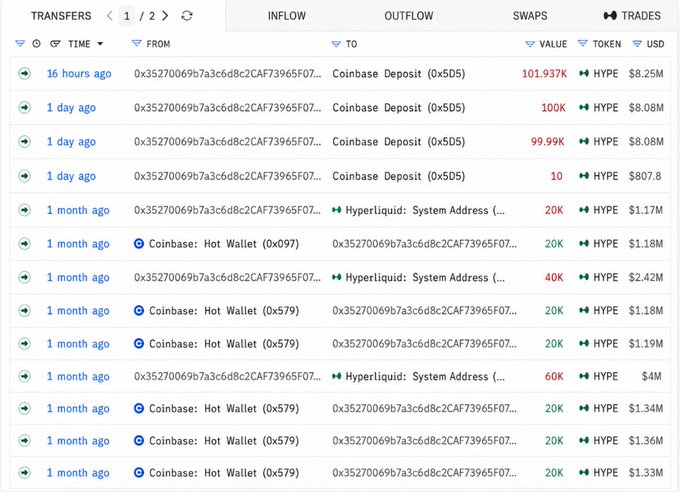Screen dimensions: 680x493
Task: Click the value '40K'
Action: coord(554,278)
